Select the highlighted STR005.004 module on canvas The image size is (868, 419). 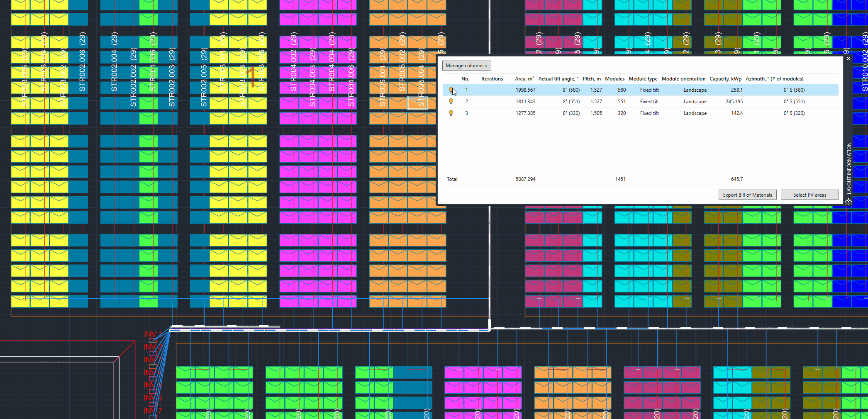click(418, 104)
